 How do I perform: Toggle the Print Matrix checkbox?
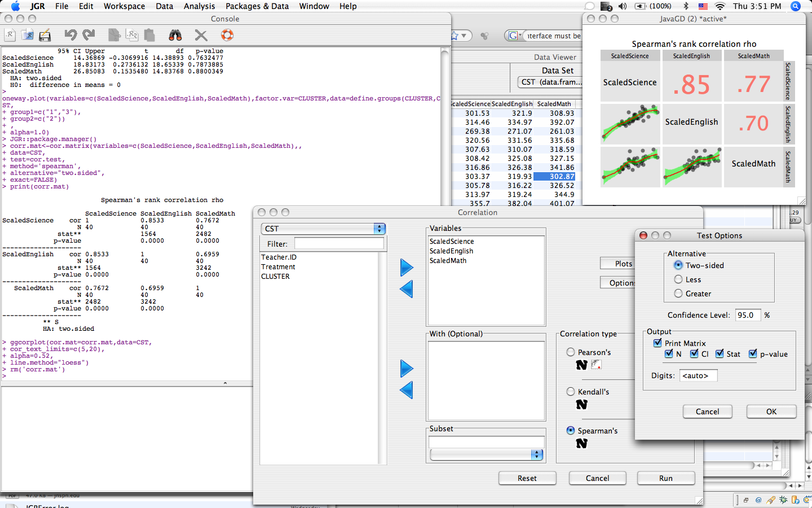pyautogui.click(x=657, y=343)
